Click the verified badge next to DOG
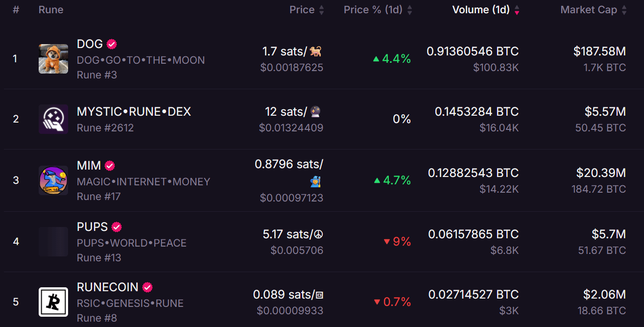Viewport: 644px width, 327px height. point(112,44)
